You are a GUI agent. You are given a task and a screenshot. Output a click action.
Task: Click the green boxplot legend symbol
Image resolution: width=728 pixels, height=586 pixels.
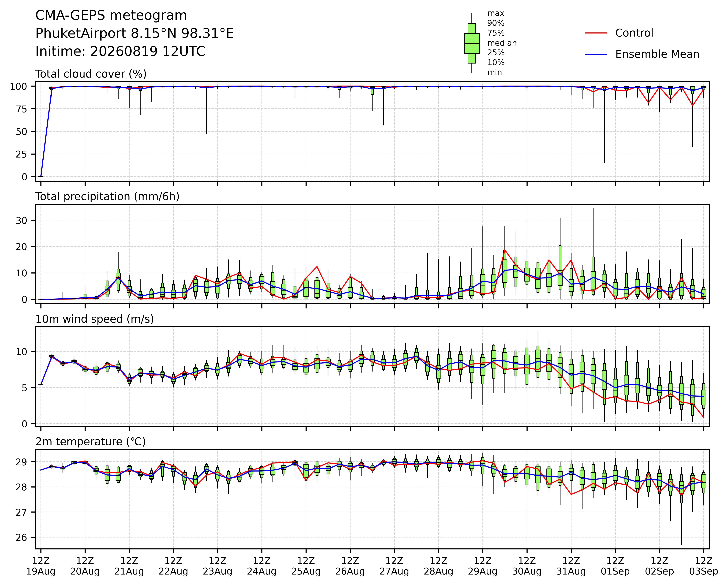(x=472, y=43)
